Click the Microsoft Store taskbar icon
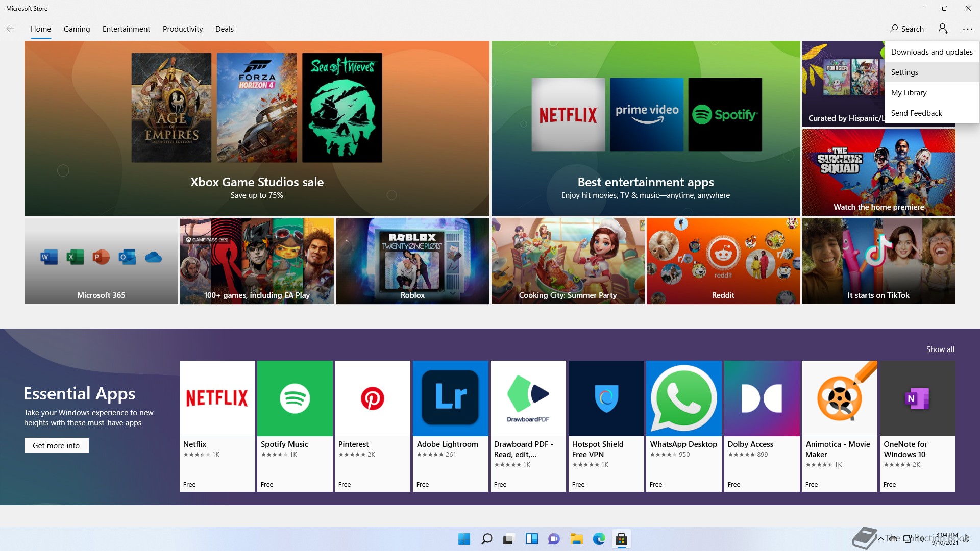The width and height of the screenshot is (980, 551). [x=621, y=539]
